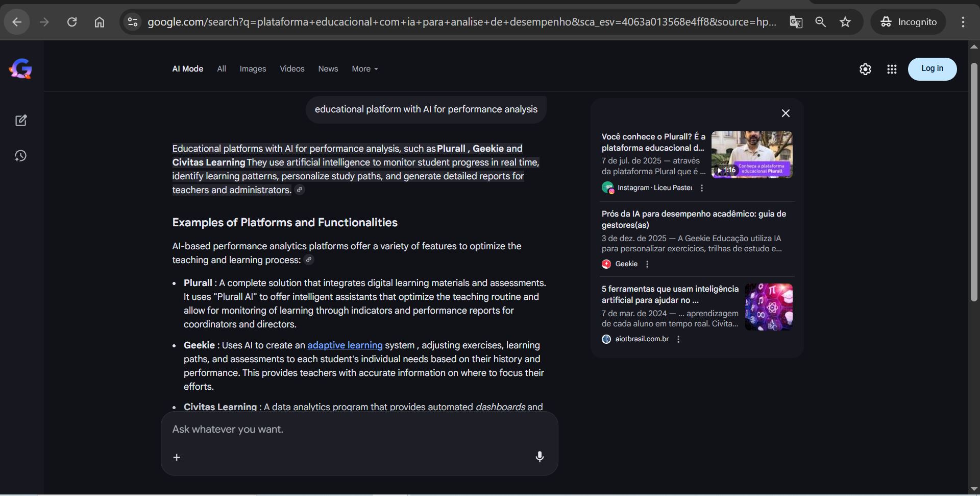The image size is (980, 496).
Task: Open 'Prós da IA para desempenho acadêmico' article
Action: 694,219
